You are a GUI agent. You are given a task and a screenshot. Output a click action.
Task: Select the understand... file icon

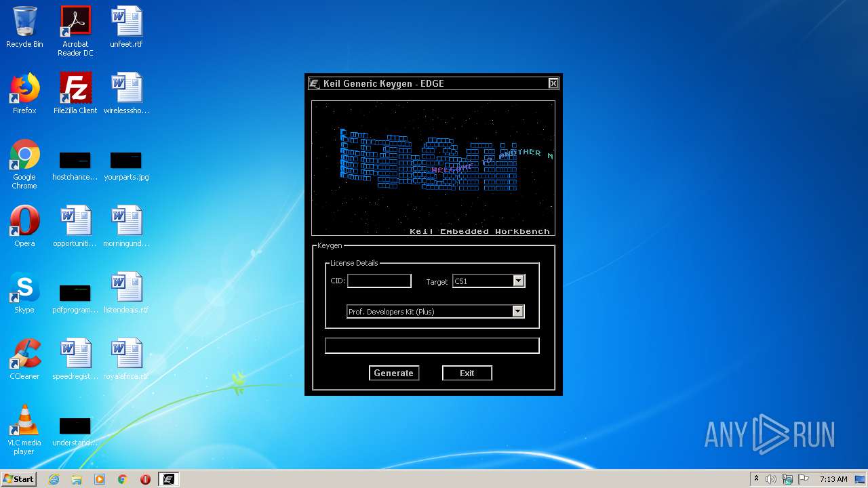(75, 432)
